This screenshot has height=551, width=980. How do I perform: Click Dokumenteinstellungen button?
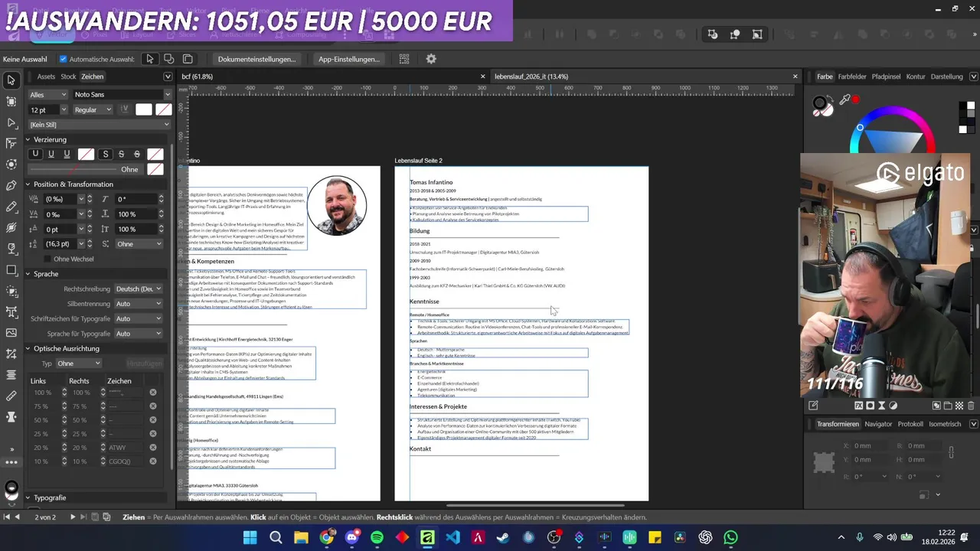[x=256, y=59]
